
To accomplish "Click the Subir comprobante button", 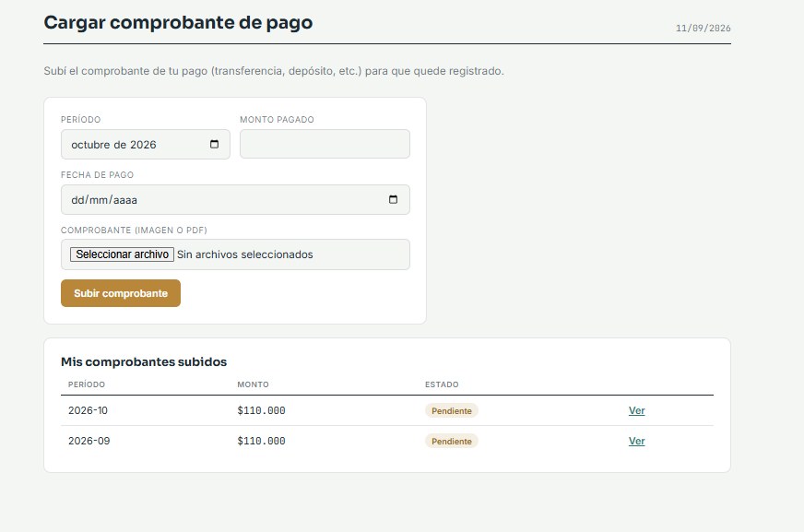I will (121, 293).
